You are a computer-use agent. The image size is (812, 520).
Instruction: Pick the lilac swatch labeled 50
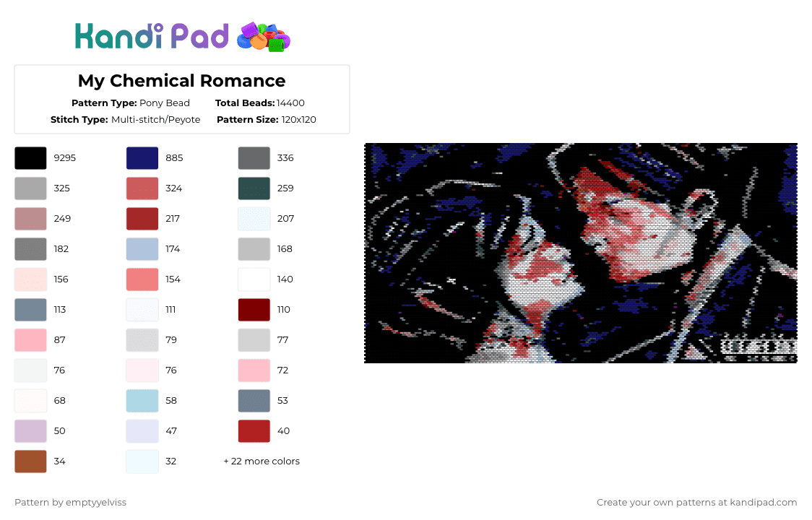point(30,431)
